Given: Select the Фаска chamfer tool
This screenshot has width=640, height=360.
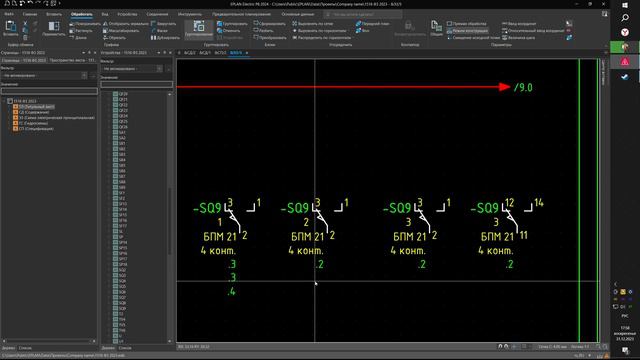Looking at the screenshot, I should (159, 31).
